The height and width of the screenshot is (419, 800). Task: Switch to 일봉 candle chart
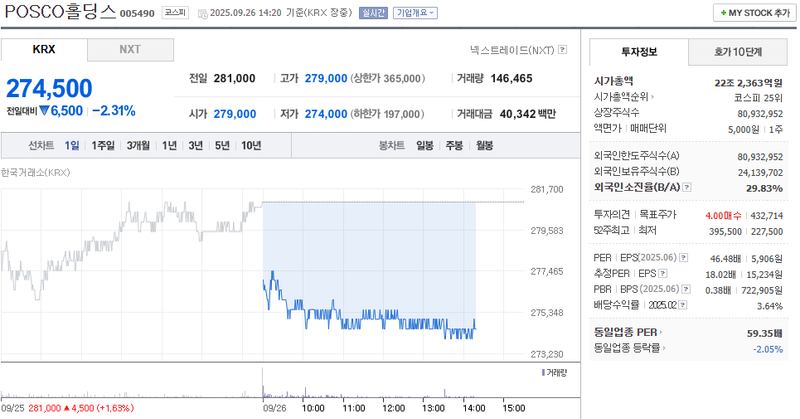pyautogui.click(x=424, y=146)
